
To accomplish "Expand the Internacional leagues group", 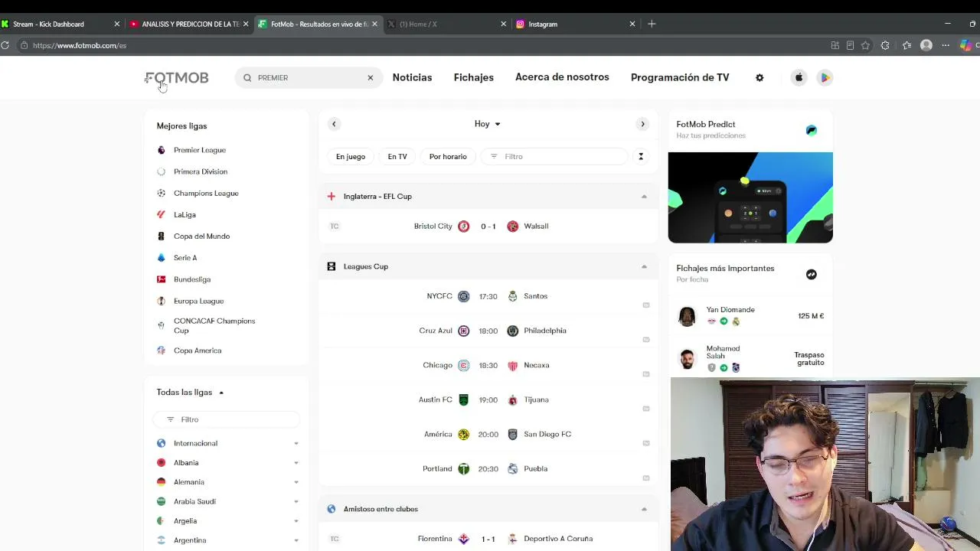I will pyautogui.click(x=296, y=443).
